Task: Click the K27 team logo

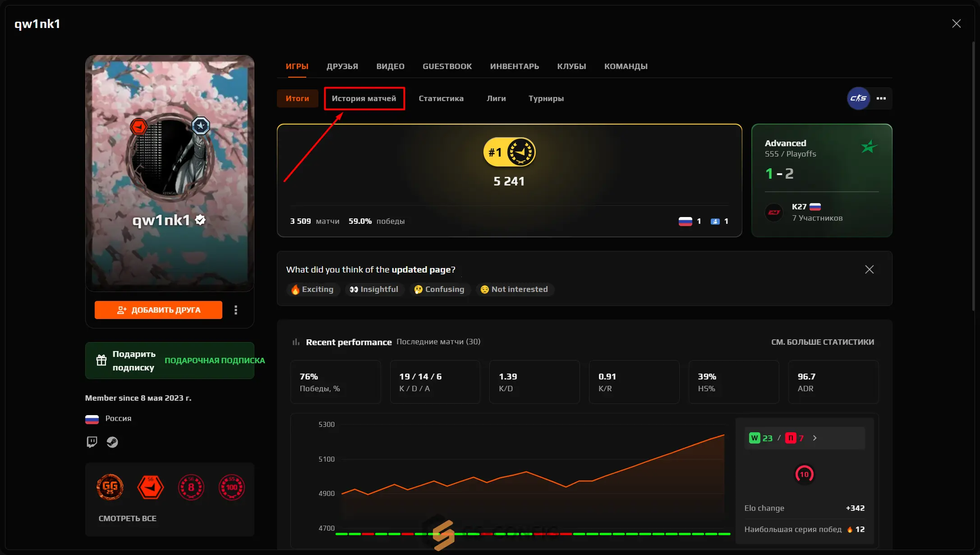Action: [x=774, y=212]
